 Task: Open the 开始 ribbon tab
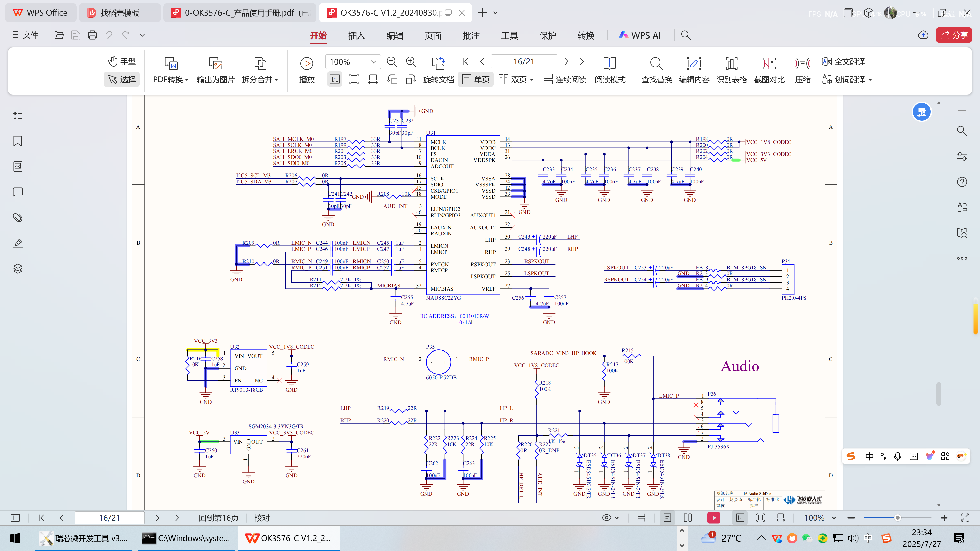point(318,35)
